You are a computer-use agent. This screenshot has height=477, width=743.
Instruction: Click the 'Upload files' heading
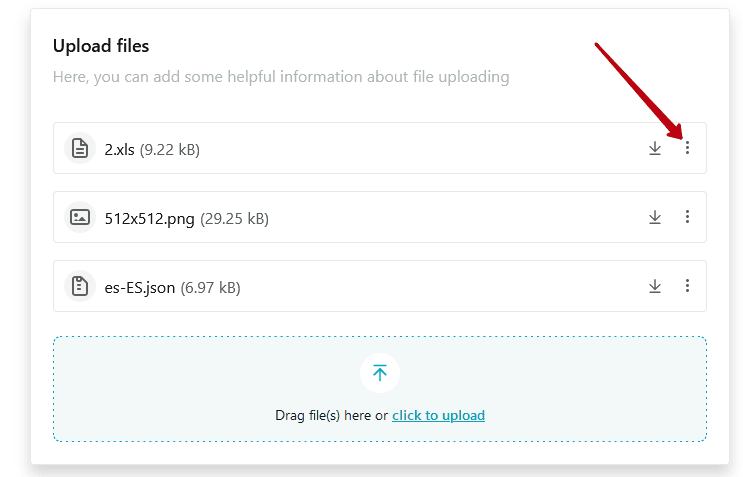point(101,46)
